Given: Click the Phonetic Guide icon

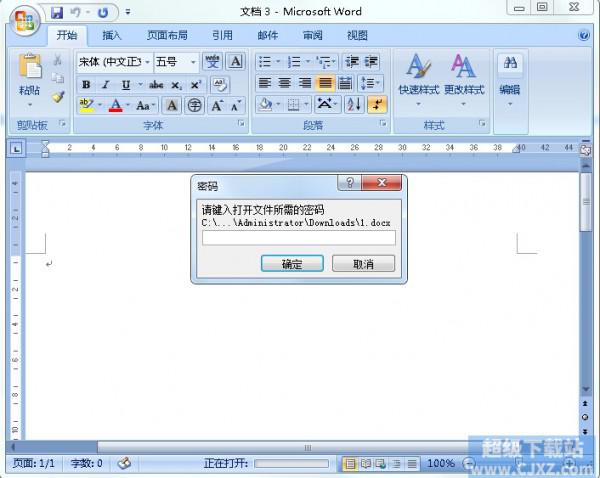Looking at the screenshot, I should click(x=212, y=61).
